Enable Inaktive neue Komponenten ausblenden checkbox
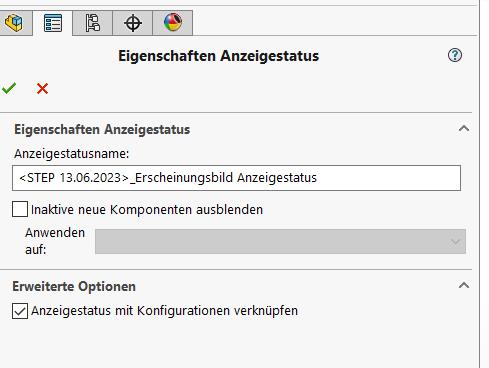This screenshot has height=368, width=489. coord(20,209)
